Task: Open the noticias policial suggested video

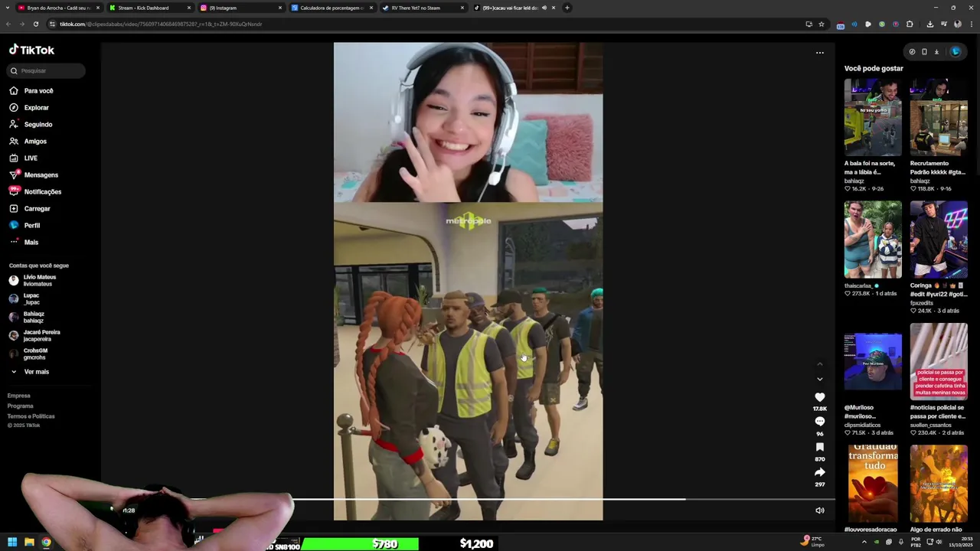Action: pos(939,361)
